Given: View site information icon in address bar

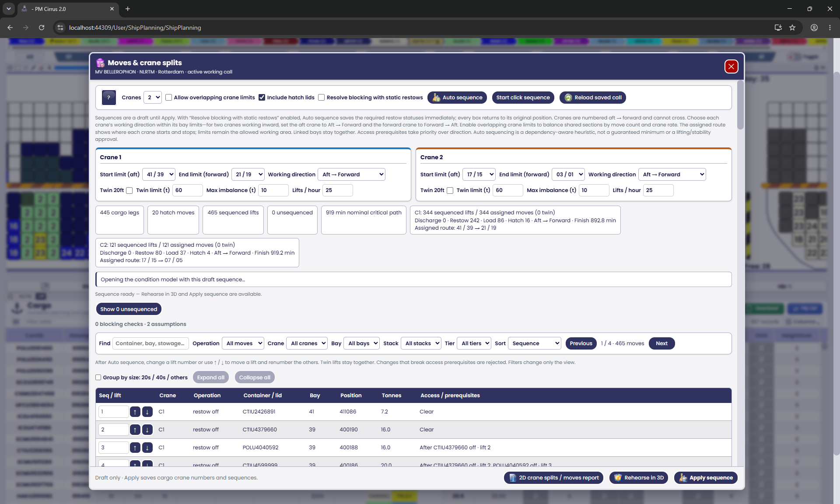Looking at the screenshot, I should coord(60,28).
